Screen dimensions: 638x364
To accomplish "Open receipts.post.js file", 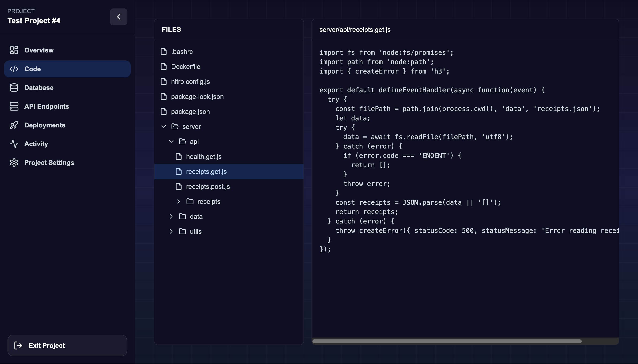I will (x=208, y=186).
